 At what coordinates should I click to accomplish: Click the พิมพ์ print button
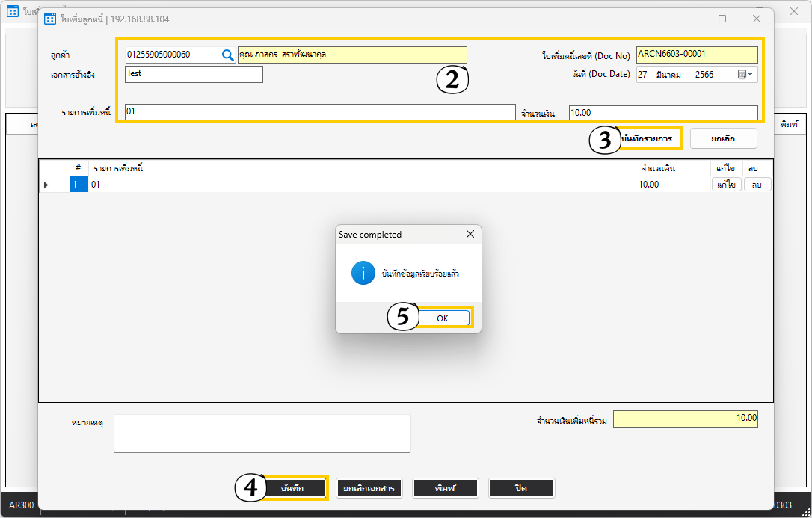[x=445, y=488]
